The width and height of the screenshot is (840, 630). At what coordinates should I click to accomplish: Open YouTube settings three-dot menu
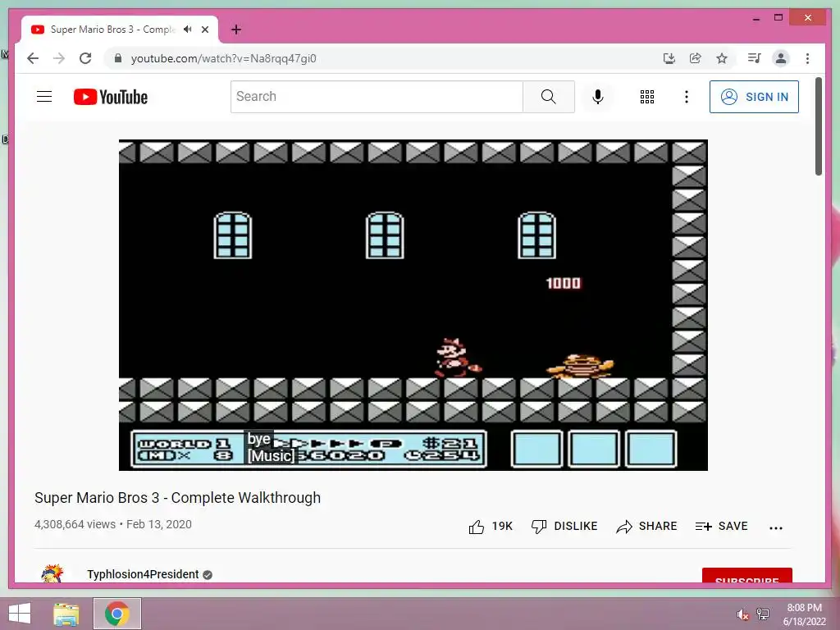[687, 97]
